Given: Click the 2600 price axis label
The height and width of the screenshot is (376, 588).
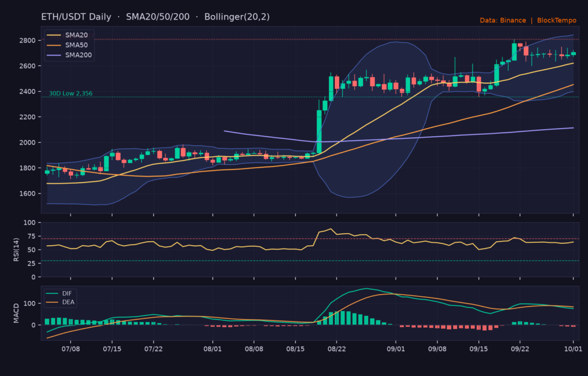Looking at the screenshot, I should [x=28, y=66].
